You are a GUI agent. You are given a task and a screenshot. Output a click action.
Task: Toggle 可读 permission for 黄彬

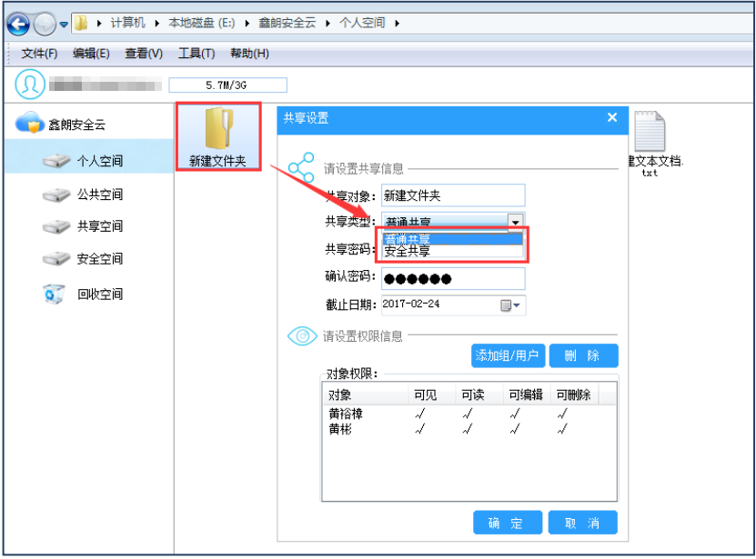(x=468, y=429)
